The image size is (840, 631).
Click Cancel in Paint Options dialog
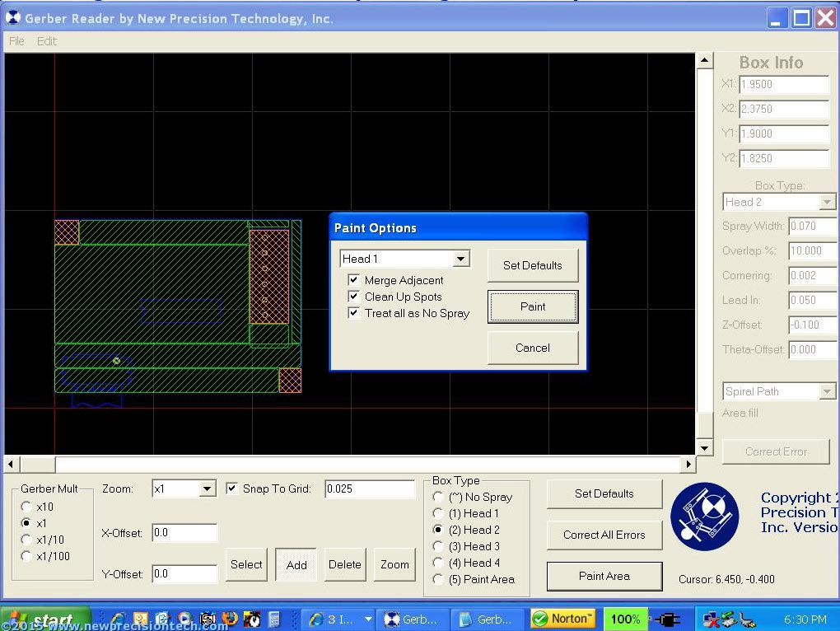point(533,348)
